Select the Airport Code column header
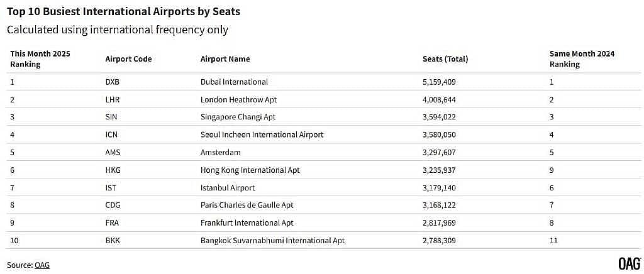This screenshot has width=644, height=274. 128,59
